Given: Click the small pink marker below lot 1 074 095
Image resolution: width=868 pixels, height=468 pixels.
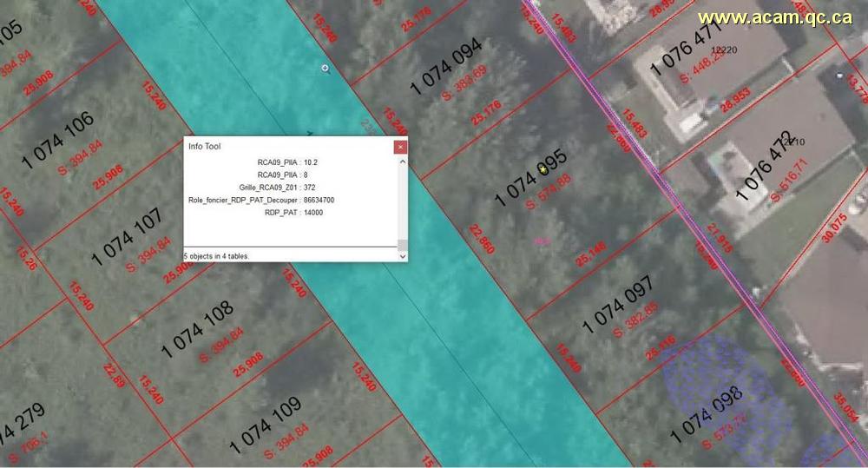Looking at the screenshot, I should pos(542,241).
